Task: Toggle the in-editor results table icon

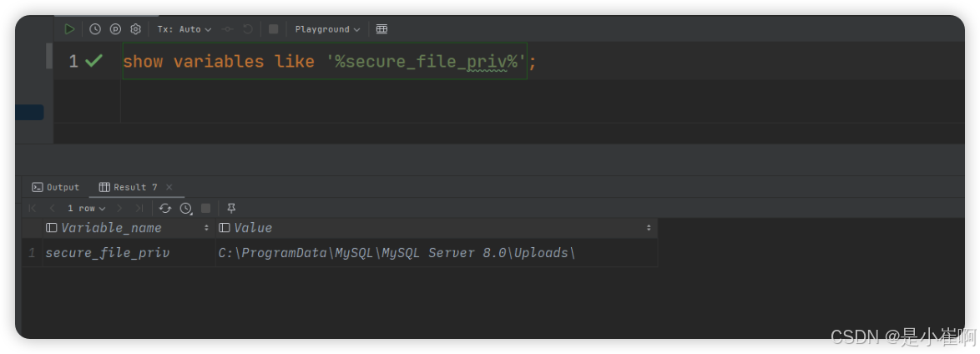Action: coord(381,28)
